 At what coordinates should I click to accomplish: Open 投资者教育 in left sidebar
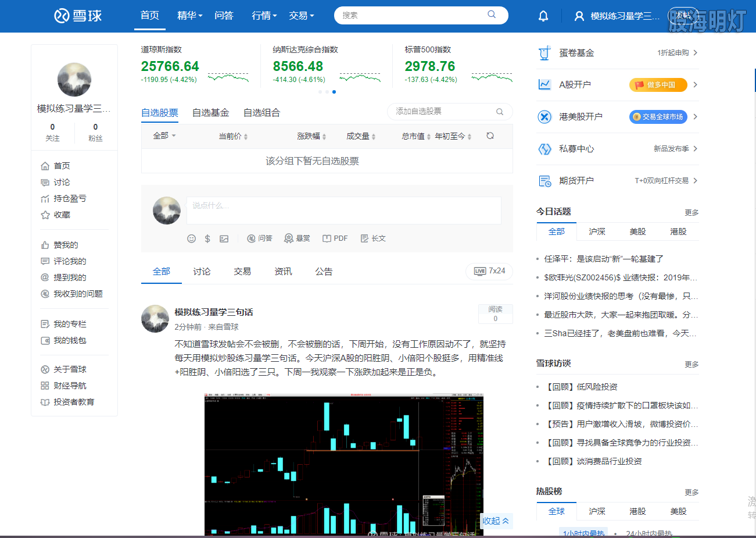[x=68, y=402]
